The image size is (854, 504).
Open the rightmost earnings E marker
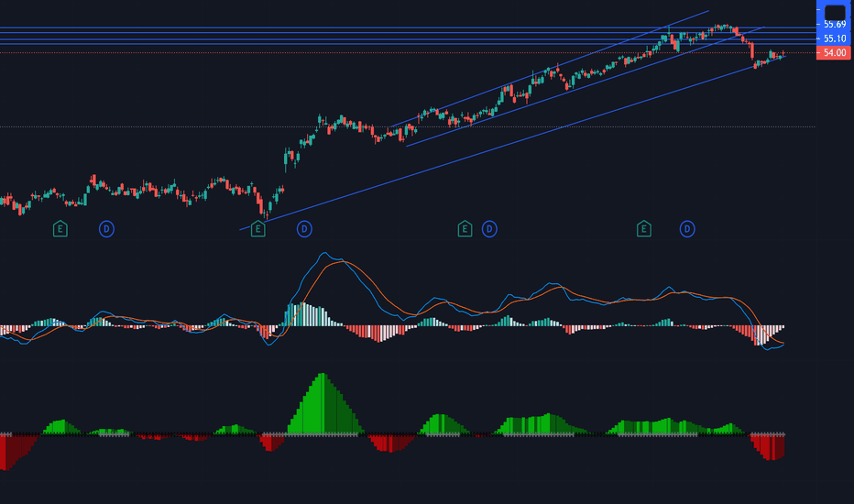(x=644, y=229)
